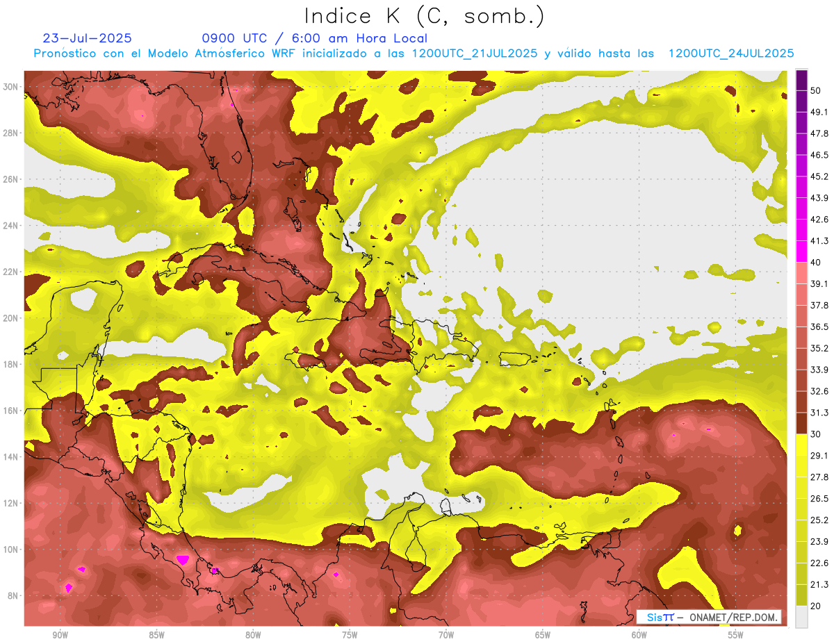Select the latitude axis label "16N"
The image size is (834, 644).
(10, 411)
